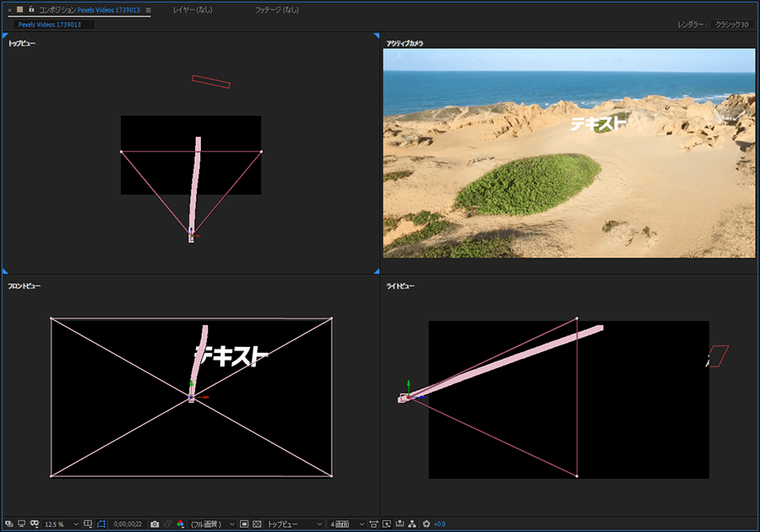Click the fast previews icon
Screen dimensions: 760x532
[x=387, y=524]
